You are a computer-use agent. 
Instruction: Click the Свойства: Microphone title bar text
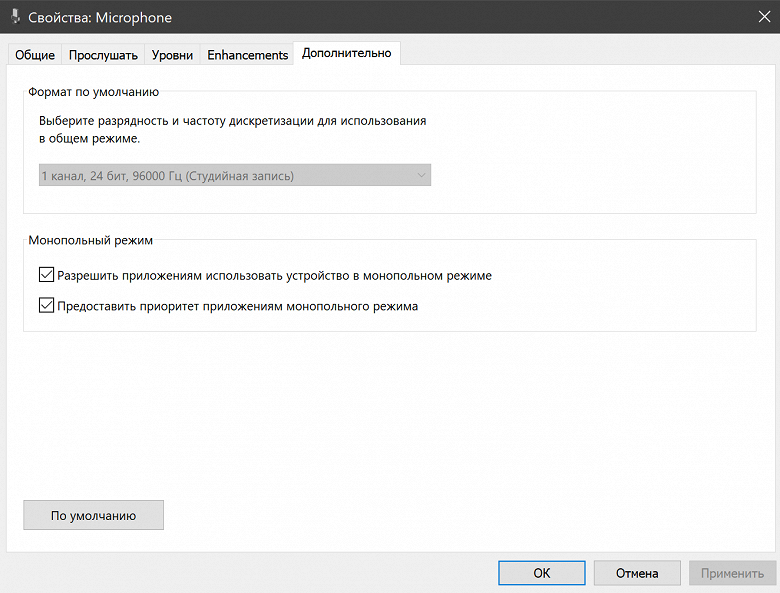99,17
